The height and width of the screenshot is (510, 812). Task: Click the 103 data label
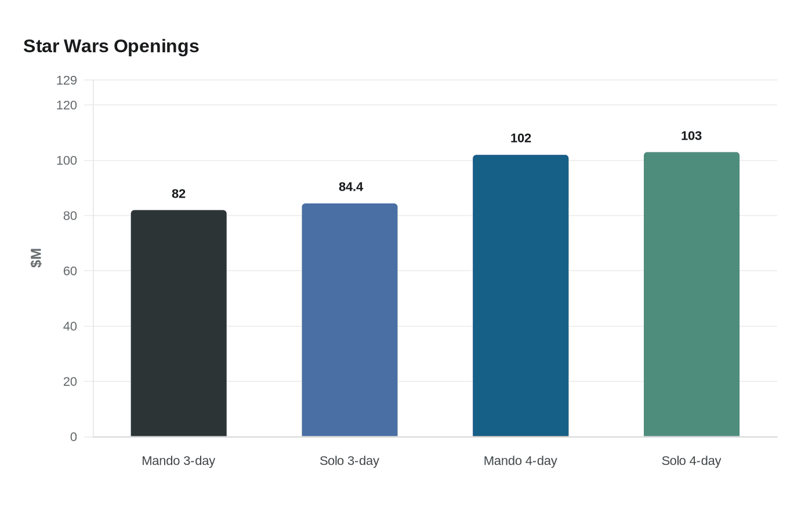point(691,136)
